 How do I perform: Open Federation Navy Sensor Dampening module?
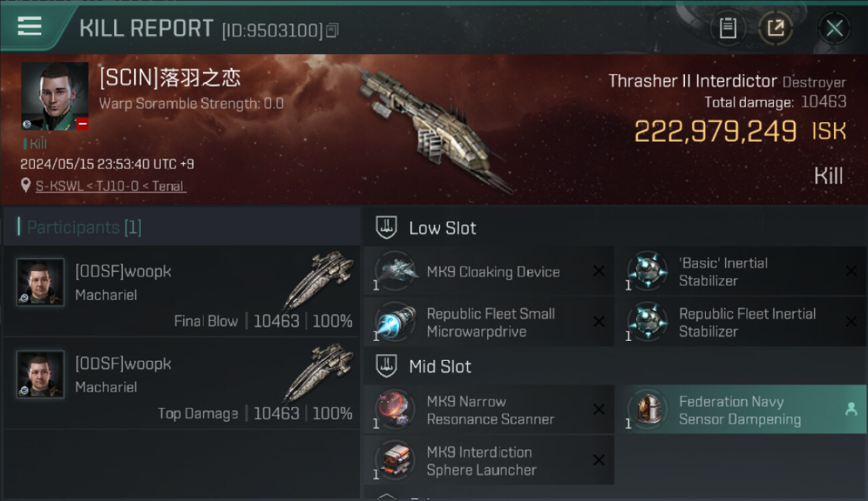[741, 409]
